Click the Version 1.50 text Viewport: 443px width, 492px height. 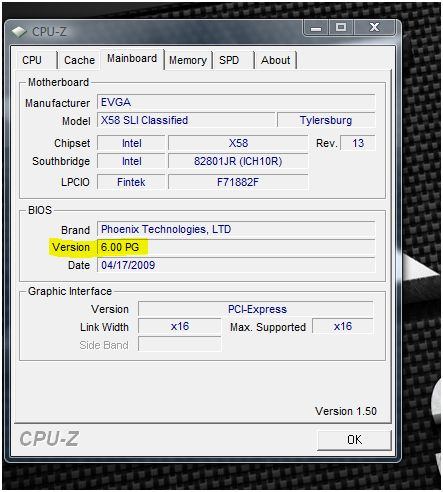pyautogui.click(x=346, y=411)
